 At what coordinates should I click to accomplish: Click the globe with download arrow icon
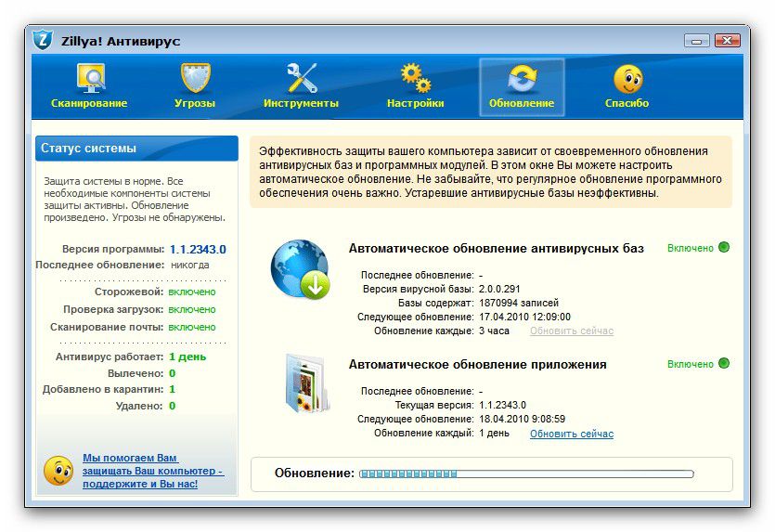pyautogui.click(x=301, y=269)
